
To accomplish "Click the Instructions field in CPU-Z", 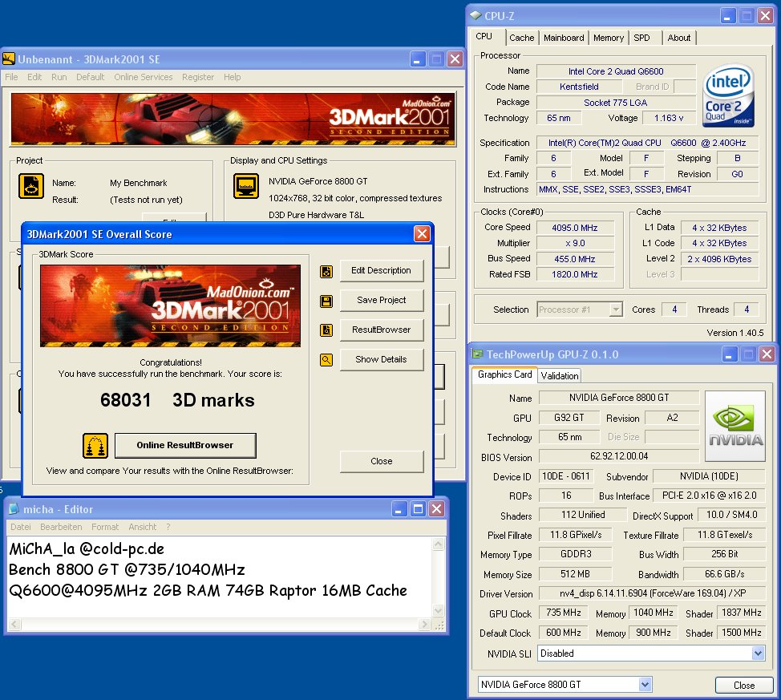I will [648, 189].
